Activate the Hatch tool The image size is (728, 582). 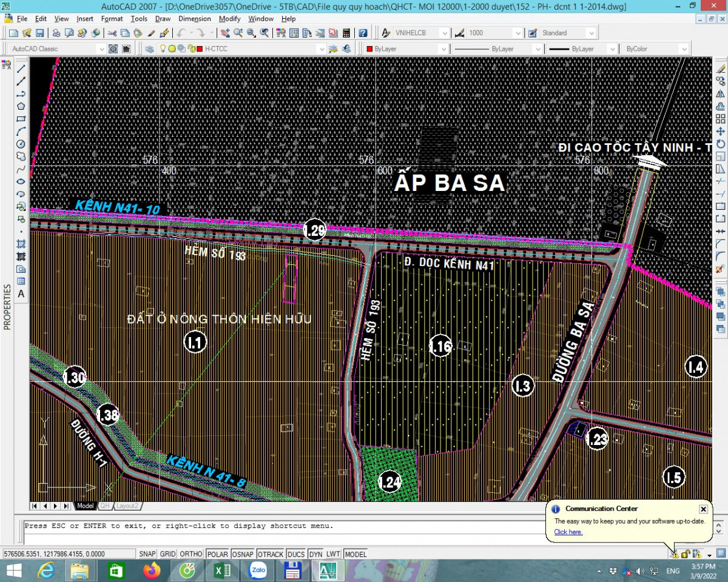21,244
